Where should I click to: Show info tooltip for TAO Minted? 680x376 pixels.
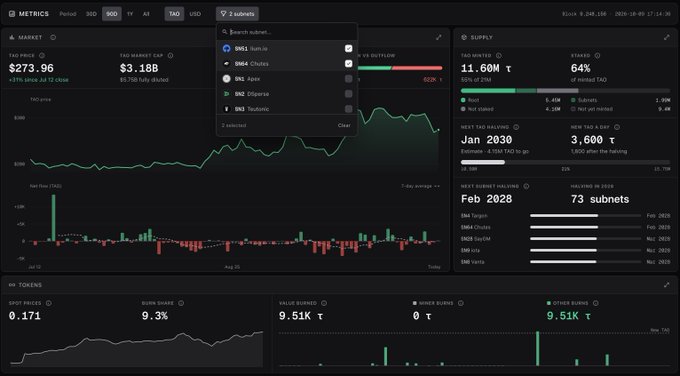[499, 56]
